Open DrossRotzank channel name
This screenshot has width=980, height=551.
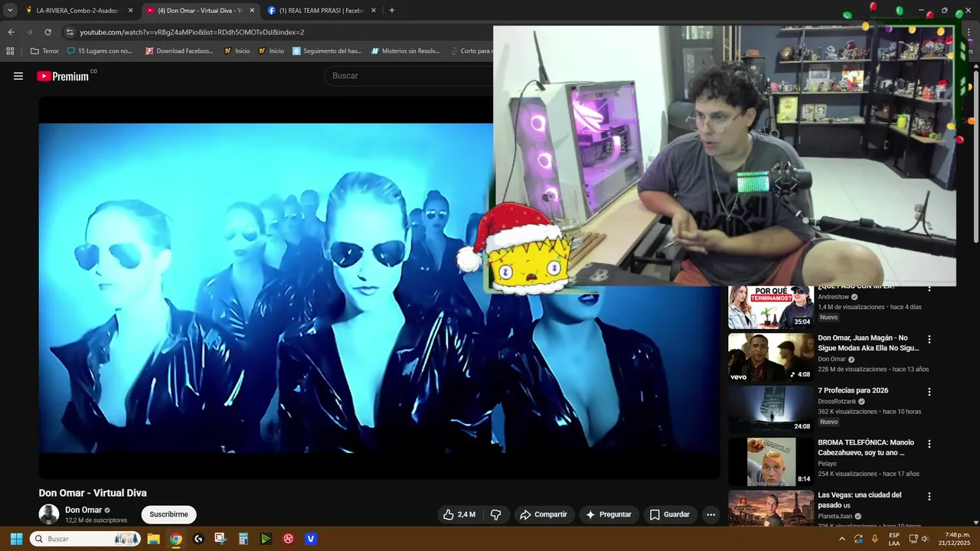pos(837,401)
